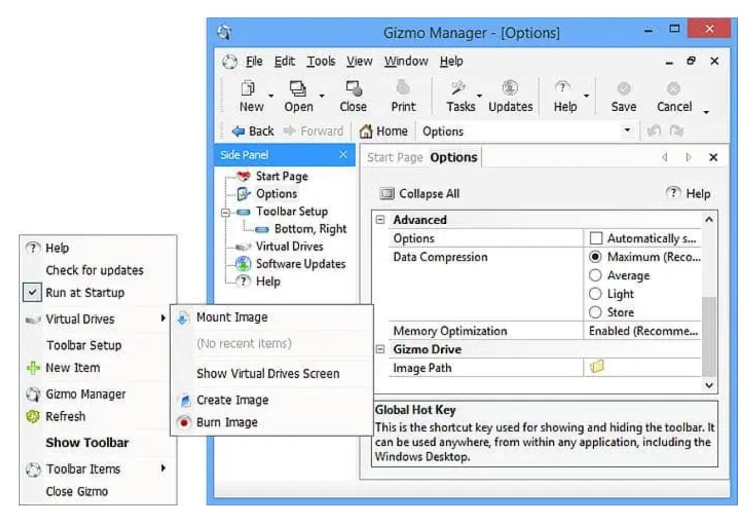The image size is (756, 532).
Task: Open the Help toolbar dropdown arrow
Action: [x=586, y=95]
